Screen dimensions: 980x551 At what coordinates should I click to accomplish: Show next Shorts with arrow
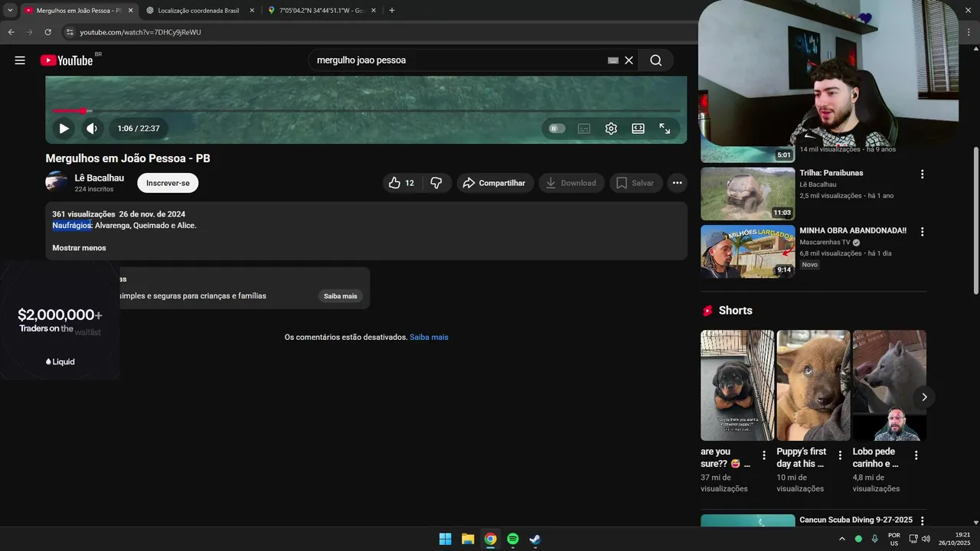pos(924,397)
